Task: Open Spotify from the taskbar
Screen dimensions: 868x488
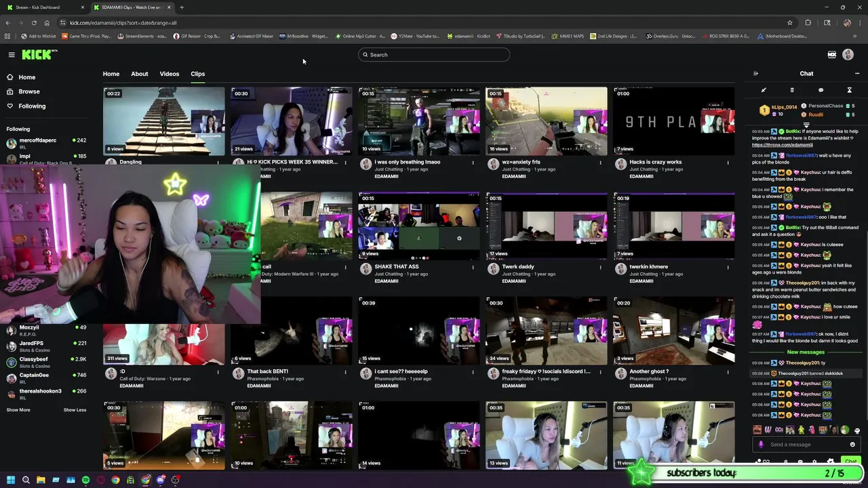Action: tap(85, 480)
